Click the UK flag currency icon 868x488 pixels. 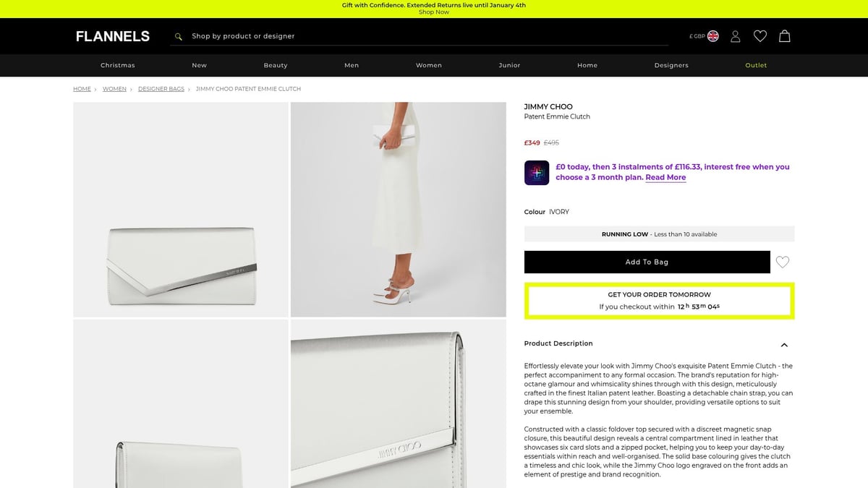point(712,36)
